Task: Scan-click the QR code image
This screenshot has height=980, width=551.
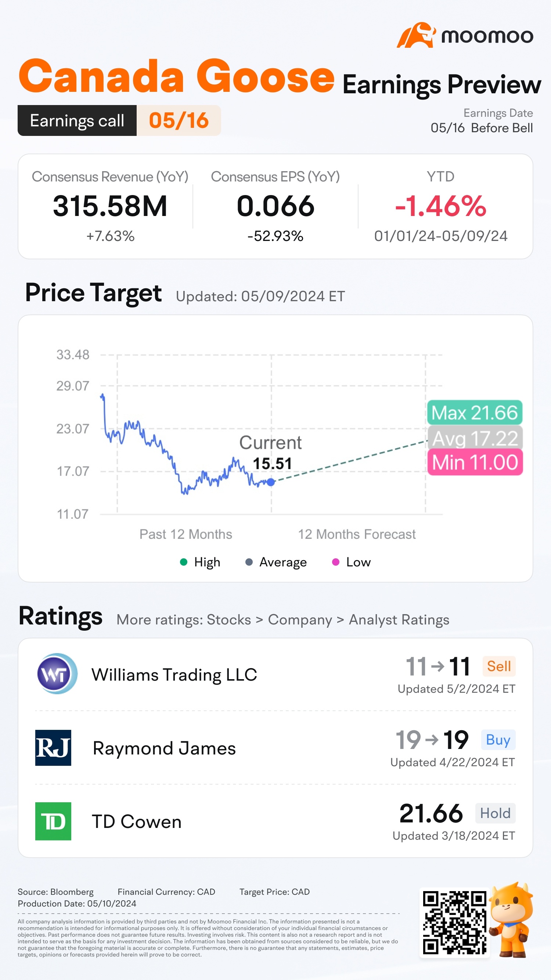Action: pos(454,922)
